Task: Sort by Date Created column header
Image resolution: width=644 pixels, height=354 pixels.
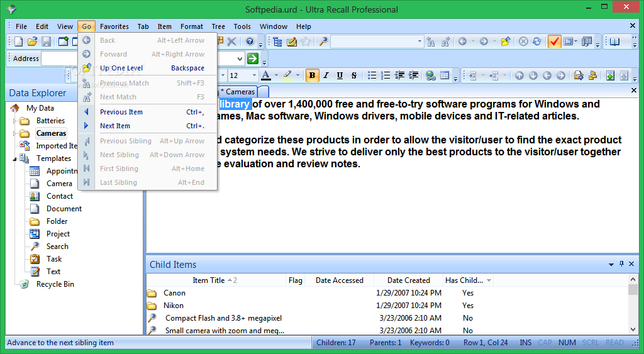Action: tap(408, 280)
